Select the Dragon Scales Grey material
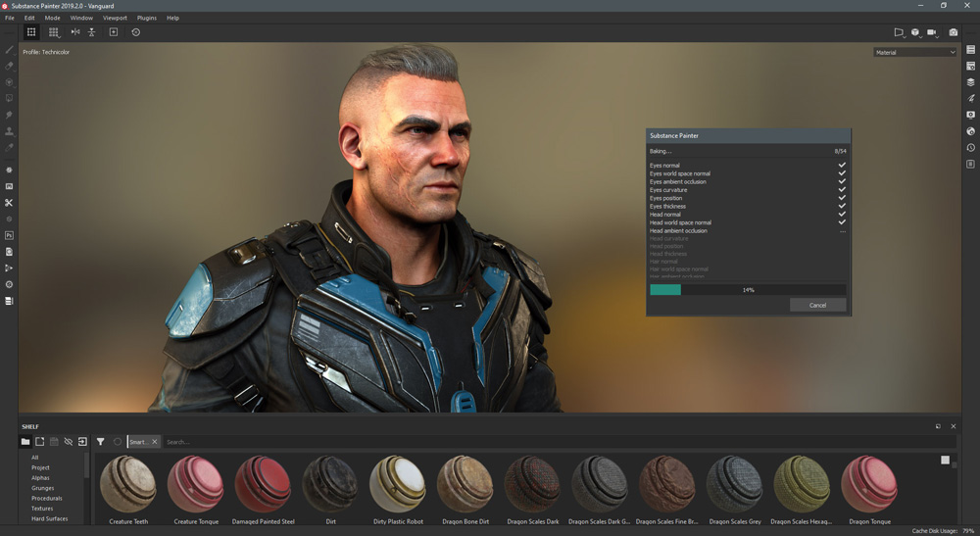 coord(734,484)
